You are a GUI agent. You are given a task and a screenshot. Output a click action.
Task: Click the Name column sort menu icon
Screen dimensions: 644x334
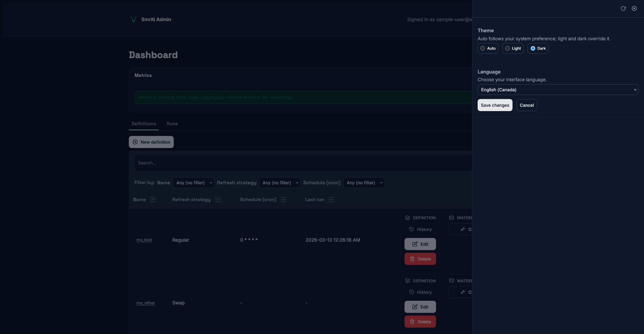(x=153, y=200)
